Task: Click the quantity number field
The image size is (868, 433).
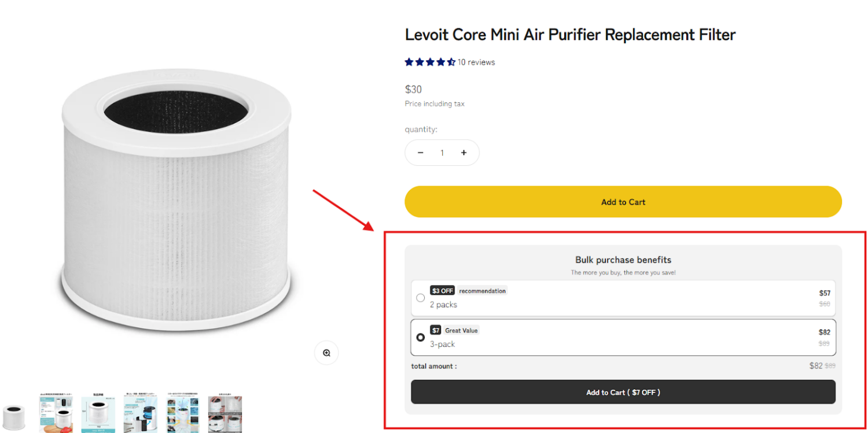Action: point(442,153)
